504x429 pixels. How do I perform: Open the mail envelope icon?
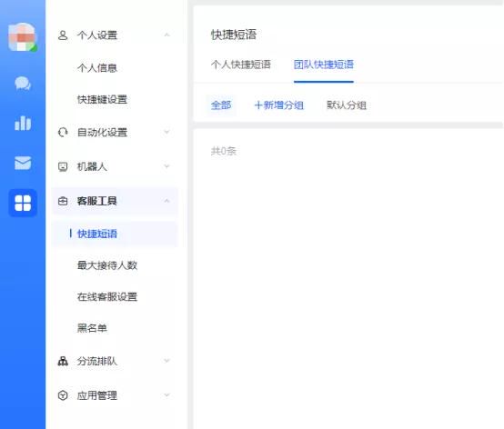pos(23,163)
